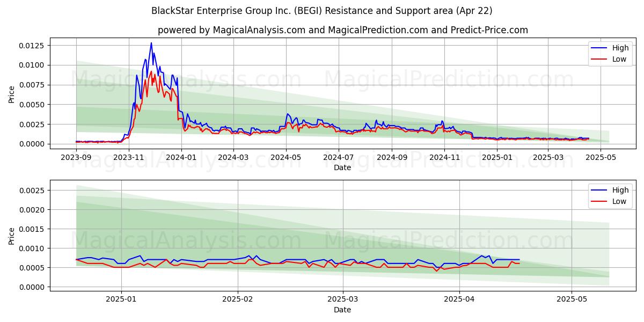The height and width of the screenshot is (322, 644).
Task: Click the 2024-05 date tick
Action: tap(285, 157)
